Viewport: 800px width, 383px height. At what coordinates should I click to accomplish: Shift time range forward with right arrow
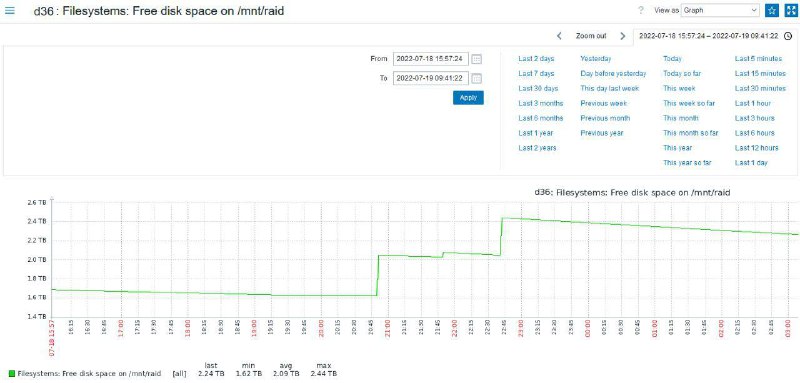pyautogui.click(x=622, y=36)
